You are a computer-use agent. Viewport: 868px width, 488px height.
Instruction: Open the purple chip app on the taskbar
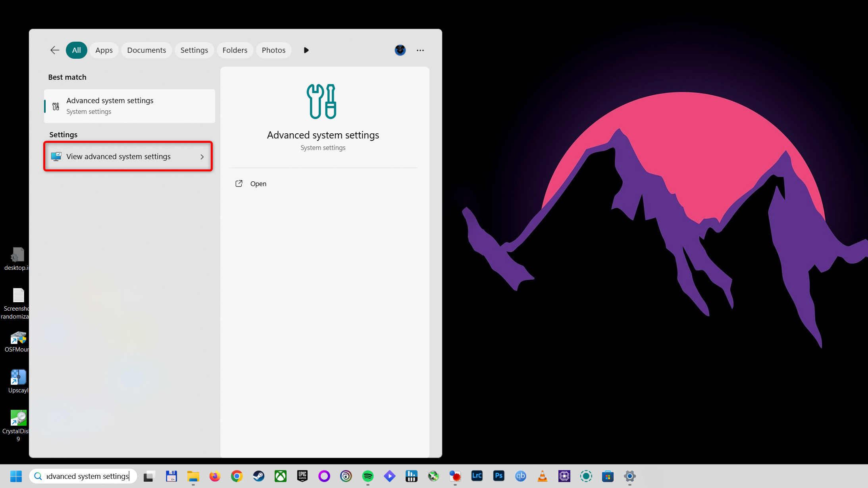point(564,476)
